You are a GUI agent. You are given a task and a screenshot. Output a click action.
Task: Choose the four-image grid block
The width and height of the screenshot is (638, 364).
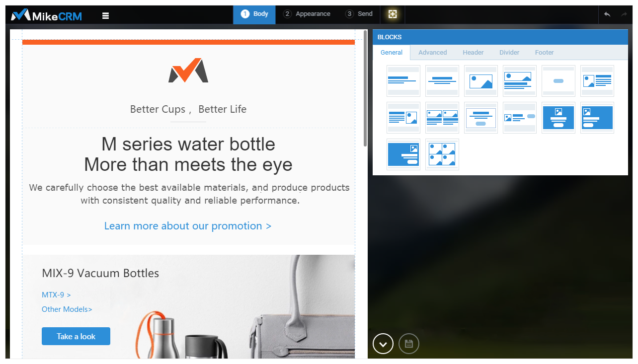click(x=442, y=154)
